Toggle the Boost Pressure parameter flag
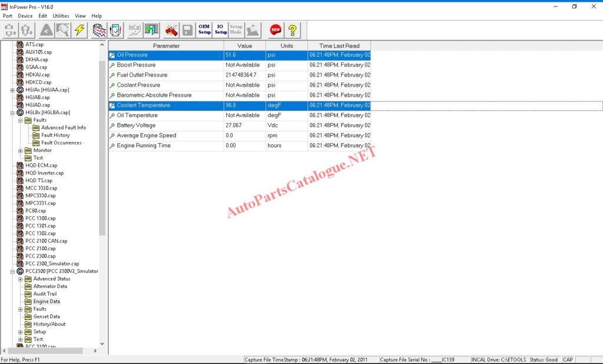603x364 pixels. pos(112,65)
